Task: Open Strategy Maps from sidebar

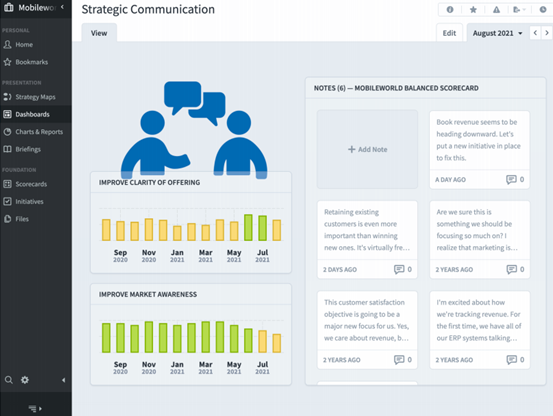Action: click(x=36, y=97)
